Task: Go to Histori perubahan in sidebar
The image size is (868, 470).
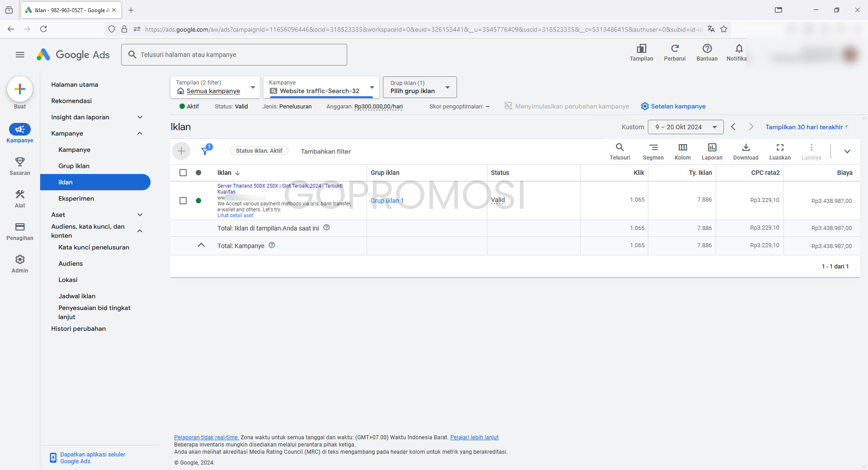Action: tap(78, 329)
